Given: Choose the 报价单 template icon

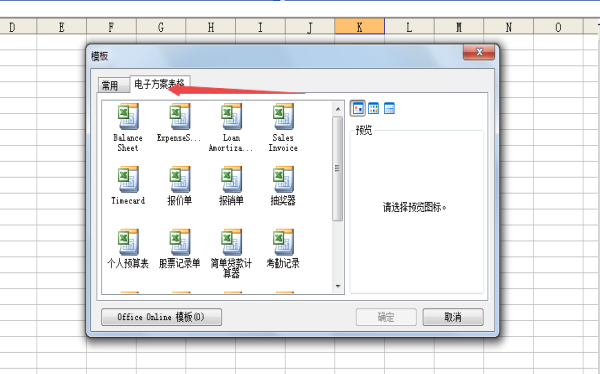Looking at the screenshot, I should click(180, 179).
